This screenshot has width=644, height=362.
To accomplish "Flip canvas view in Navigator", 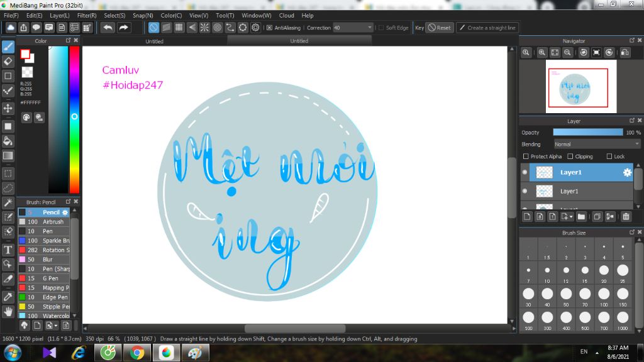I will point(625,53).
